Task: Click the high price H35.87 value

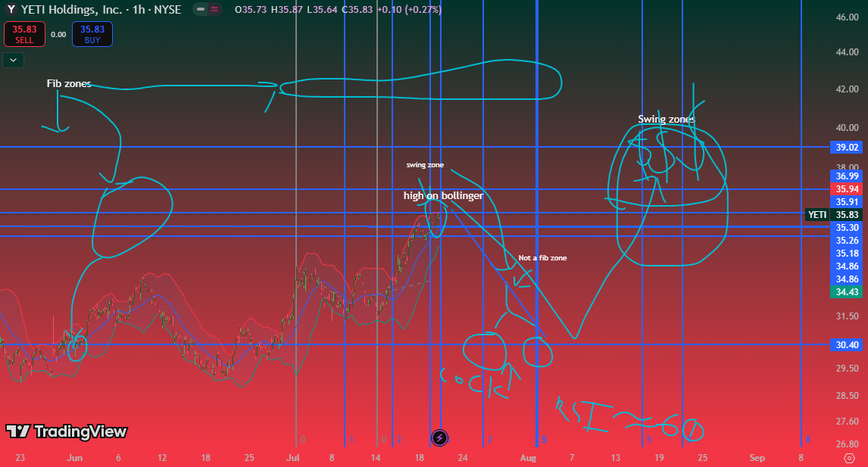Action: pos(287,10)
